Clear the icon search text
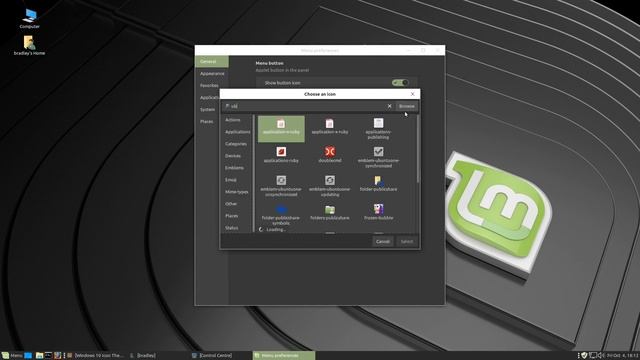Viewport: 640px width, 360px height. click(x=389, y=106)
